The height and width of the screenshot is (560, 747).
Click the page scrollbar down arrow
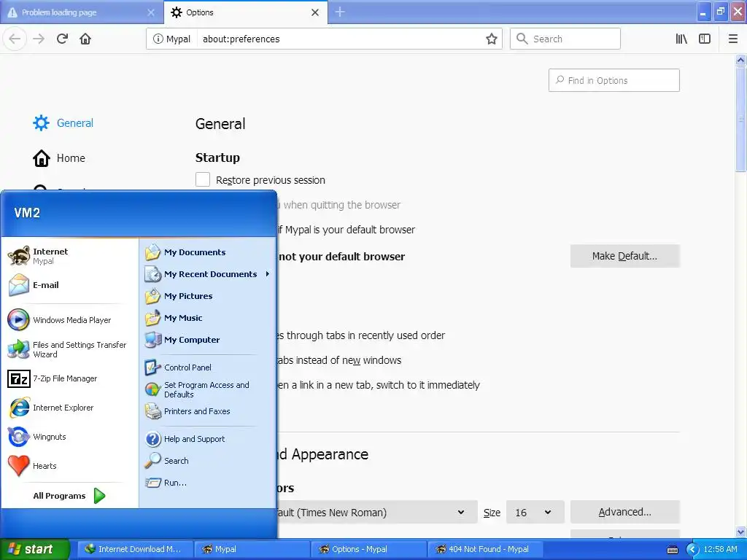click(741, 532)
